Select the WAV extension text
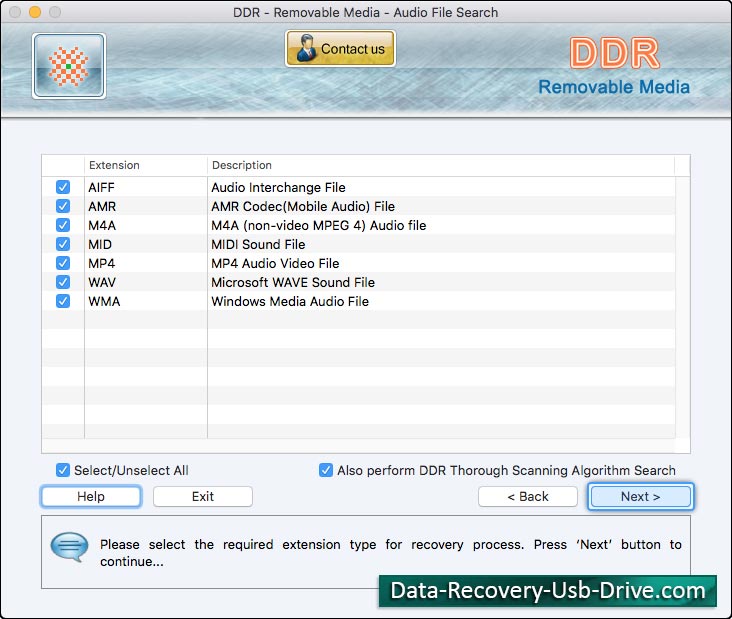The width and height of the screenshot is (732, 619). coord(102,282)
